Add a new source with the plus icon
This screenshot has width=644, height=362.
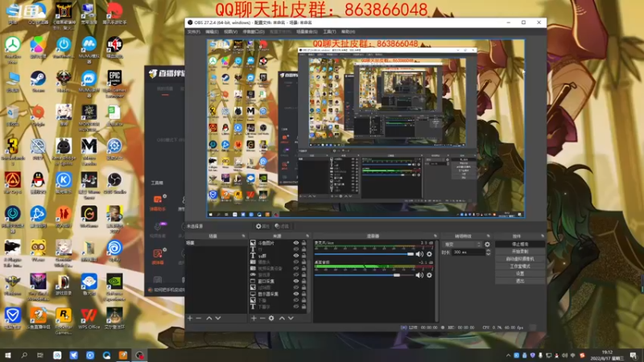[x=254, y=318]
